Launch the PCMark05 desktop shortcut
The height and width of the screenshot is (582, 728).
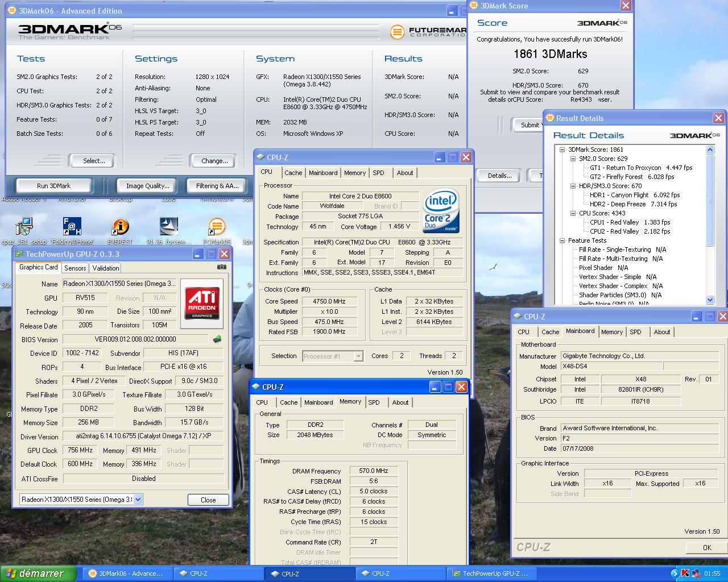click(x=217, y=227)
